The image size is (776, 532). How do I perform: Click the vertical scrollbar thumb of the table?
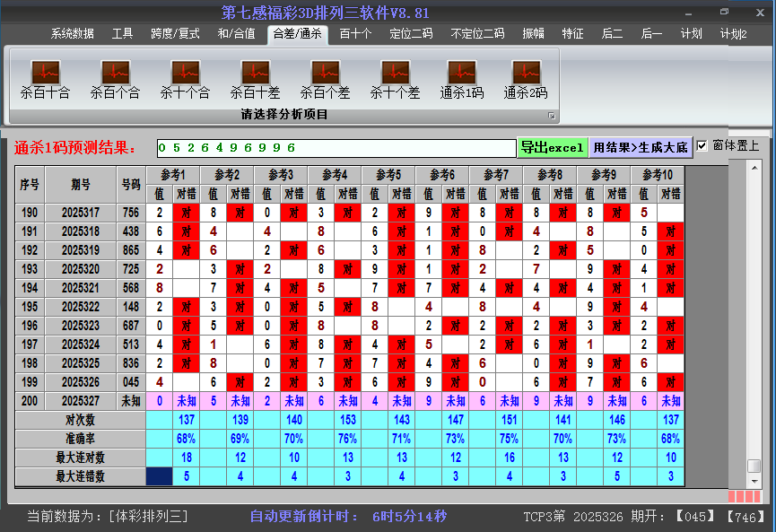[x=754, y=467]
